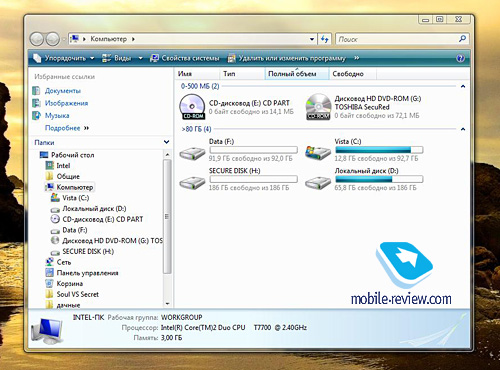Select the Vista (C:) drive icon

click(x=318, y=153)
